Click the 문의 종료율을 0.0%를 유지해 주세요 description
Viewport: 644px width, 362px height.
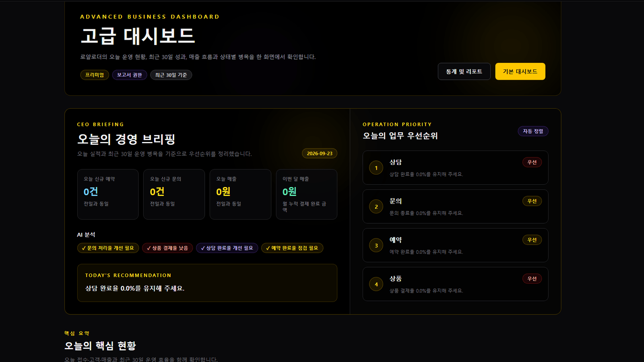(x=426, y=213)
